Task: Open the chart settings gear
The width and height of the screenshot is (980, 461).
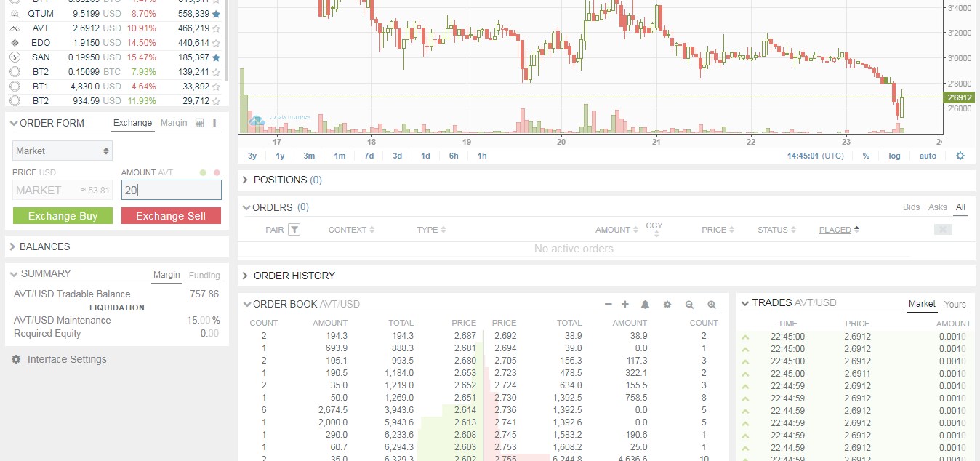Action: pos(960,156)
